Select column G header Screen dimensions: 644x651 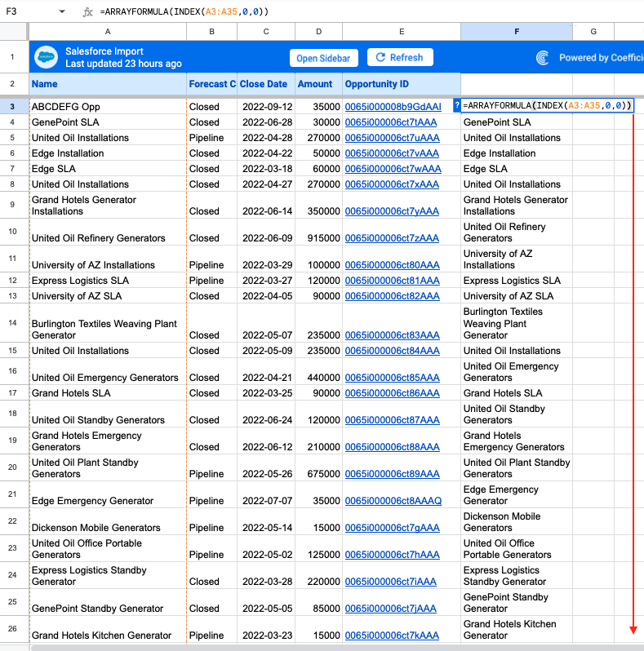point(593,32)
